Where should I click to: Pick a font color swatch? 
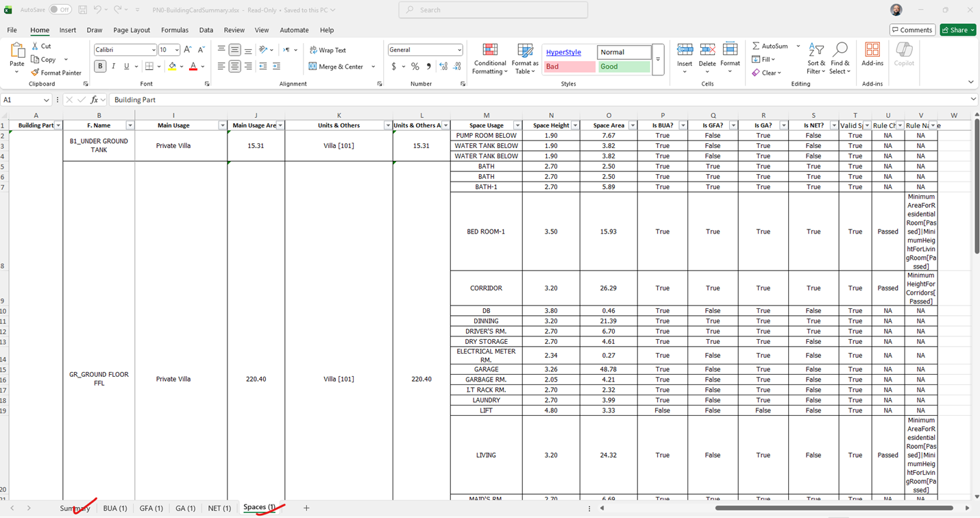tap(192, 65)
